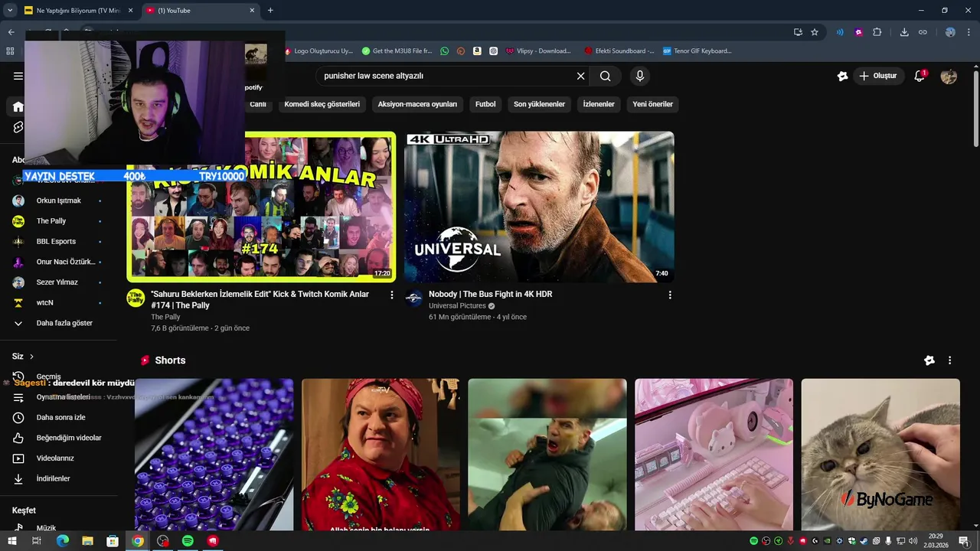Select the Yeni öneriler chip

pos(652,104)
